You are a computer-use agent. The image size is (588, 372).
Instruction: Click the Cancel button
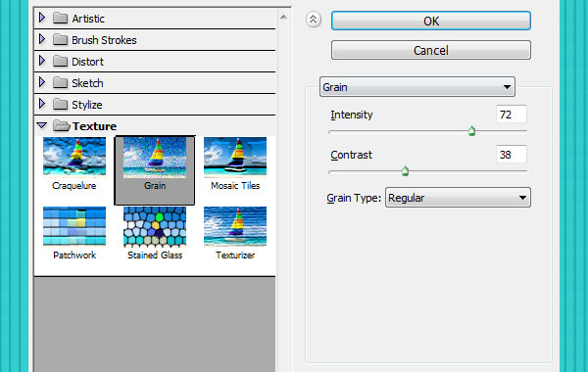click(431, 50)
